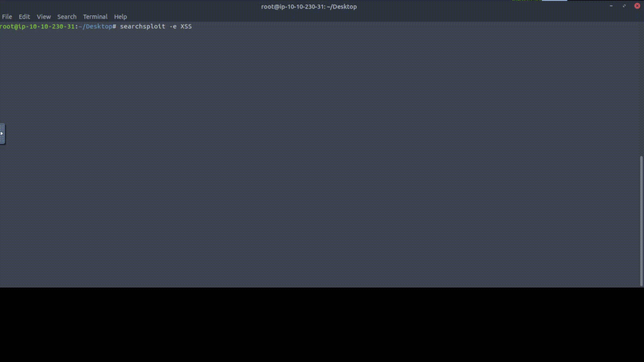Click the terminal vertical scrollbar thumb
Image resolution: width=644 pixels, height=362 pixels.
[x=641, y=221]
